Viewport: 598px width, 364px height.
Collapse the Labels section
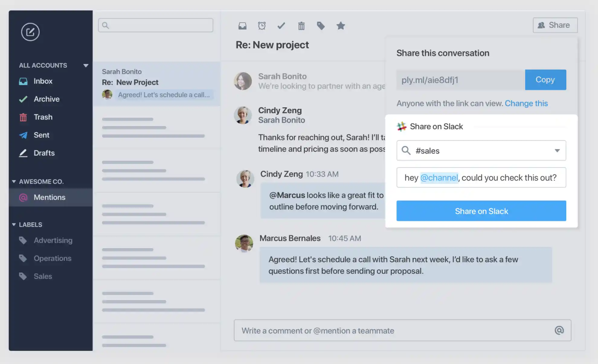[x=14, y=225]
